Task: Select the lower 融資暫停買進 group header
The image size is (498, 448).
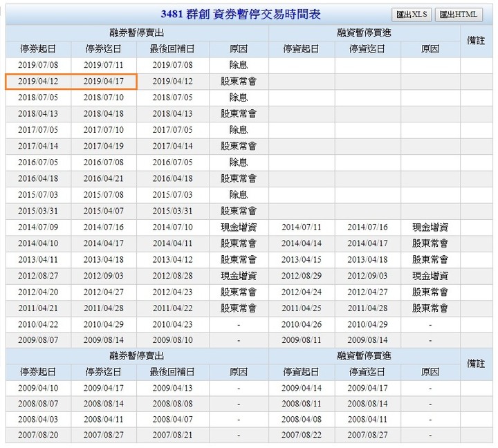Action: click(364, 356)
